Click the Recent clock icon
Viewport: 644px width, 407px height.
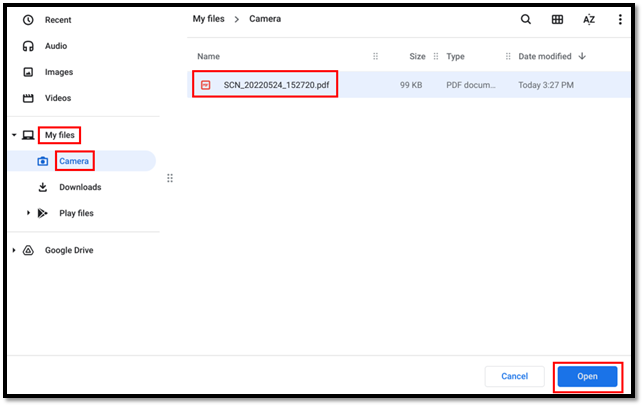(28, 20)
